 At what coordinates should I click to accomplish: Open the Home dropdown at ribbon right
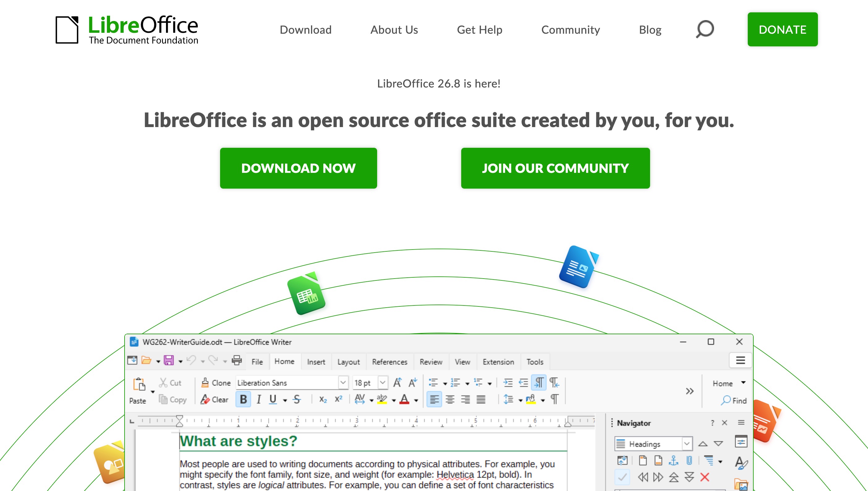729,383
